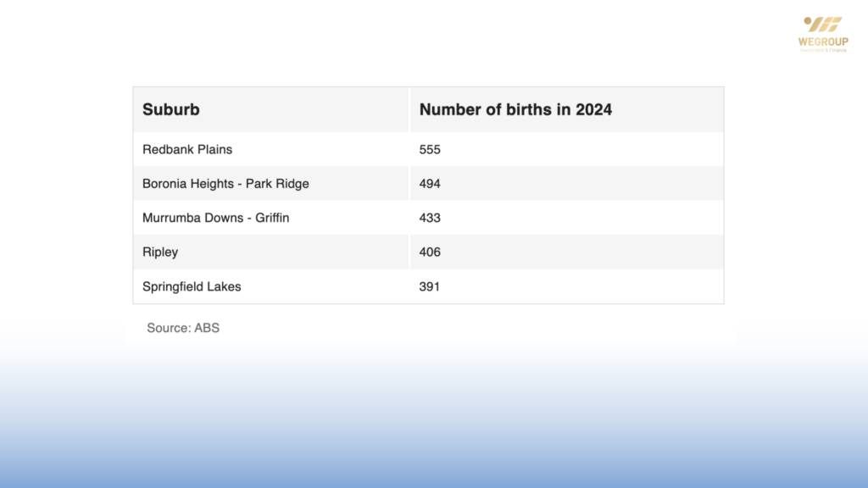
Task: Click the Murrumba Downs - Griffin cell
Action: tap(216, 218)
